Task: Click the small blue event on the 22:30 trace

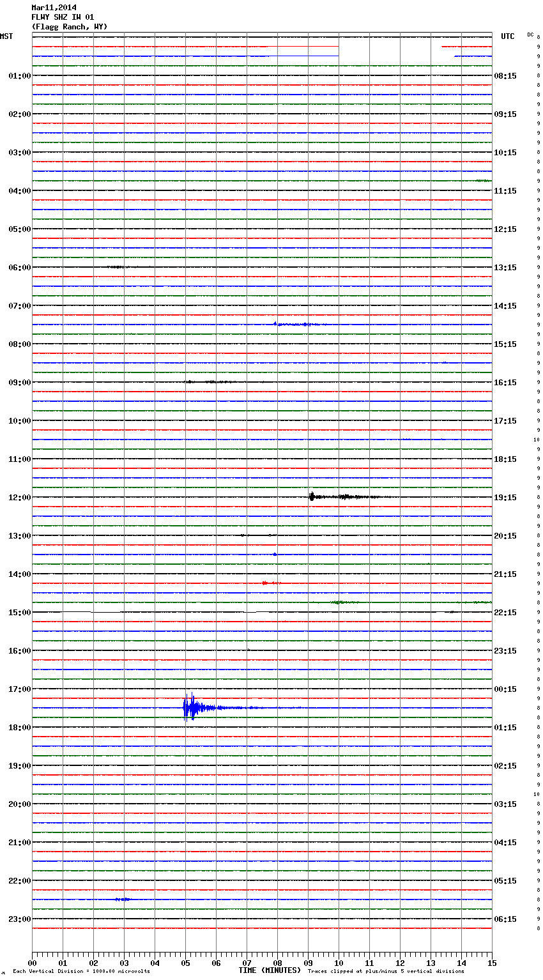Action: pos(123,900)
